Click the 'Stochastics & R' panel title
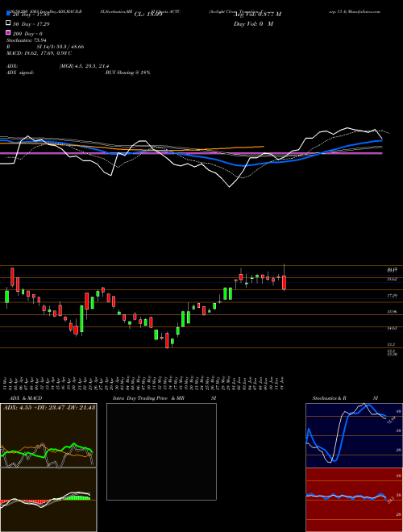The width and height of the screenshot is (403, 532). pos(330,398)
